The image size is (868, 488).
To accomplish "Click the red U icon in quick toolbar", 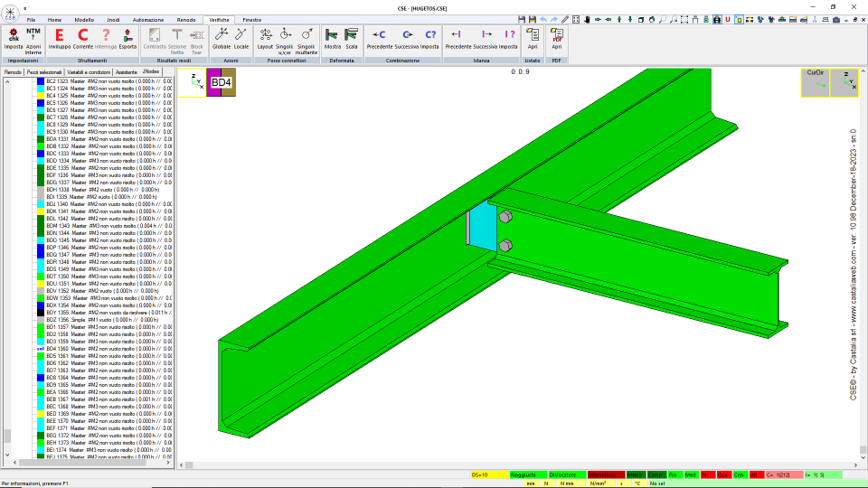I will point(727,19).
